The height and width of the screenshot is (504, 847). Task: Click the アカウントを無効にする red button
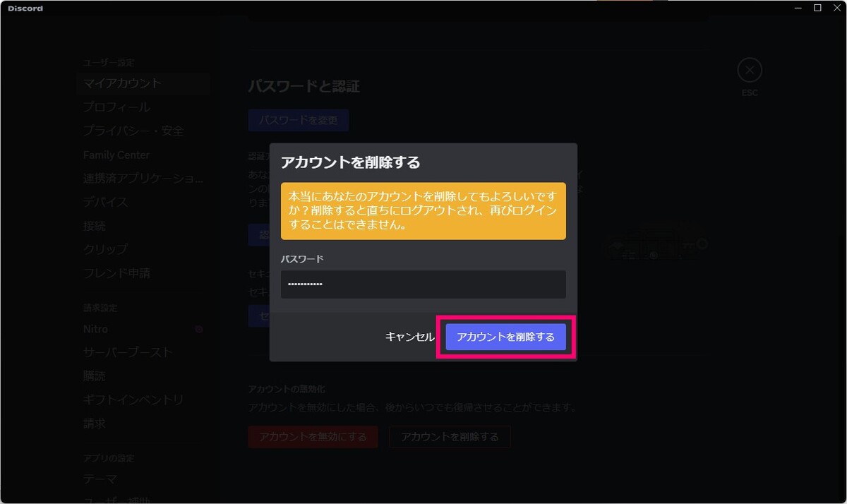tap(313, 437)
